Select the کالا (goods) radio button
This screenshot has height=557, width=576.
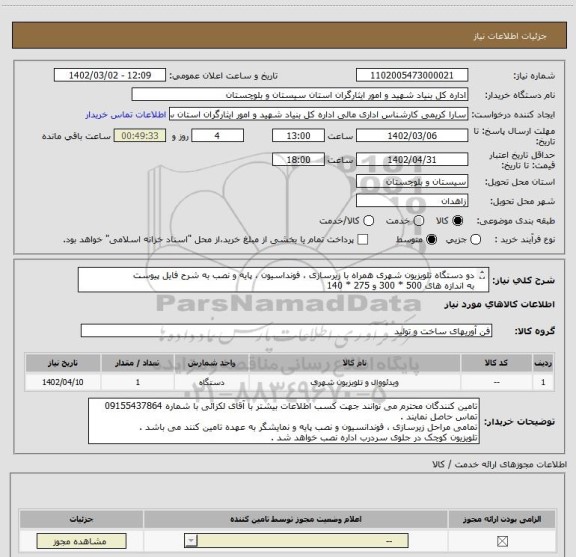click(458, 221)
